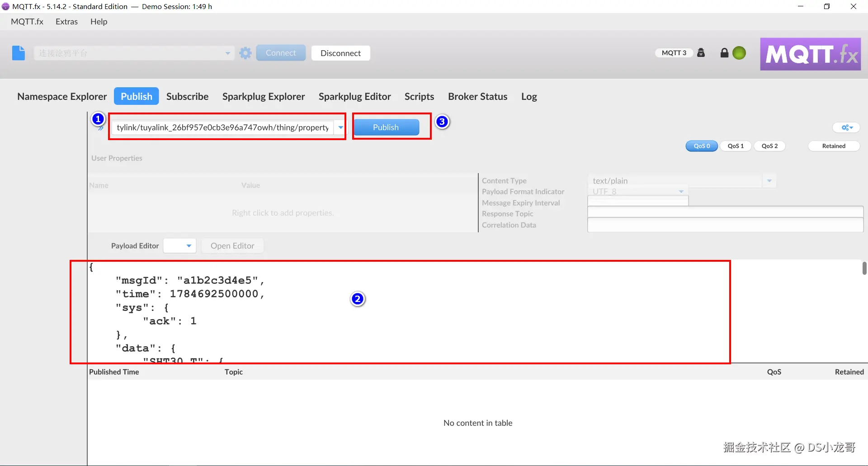Viewport: 868px width, 466px height.
Task: Click the Published Time column header
Action: pyautogui.click(x=114, y=372)
